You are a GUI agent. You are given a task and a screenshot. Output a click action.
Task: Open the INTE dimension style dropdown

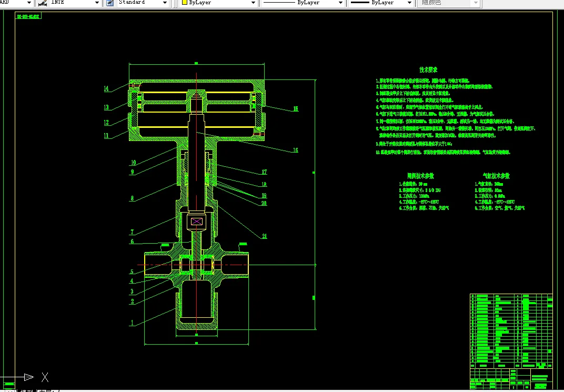97,3
